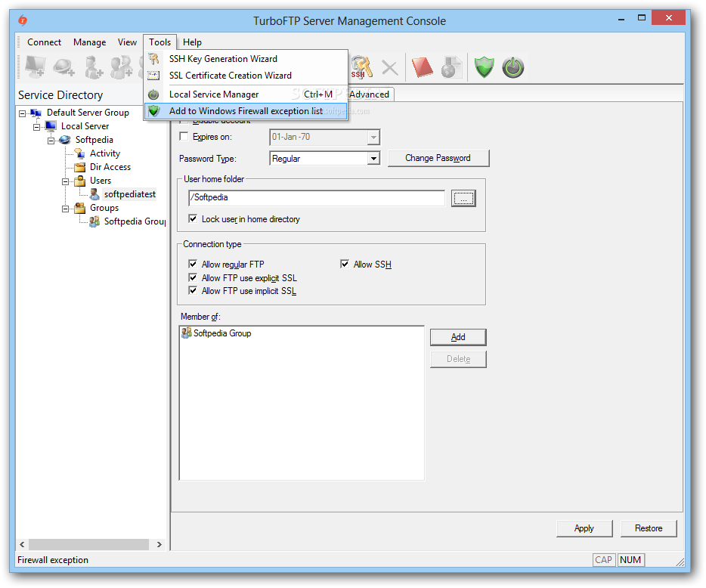Click the gray X delete toolbar icon
The width and height of the screenshot is (706, 588).
coord(389,68)
